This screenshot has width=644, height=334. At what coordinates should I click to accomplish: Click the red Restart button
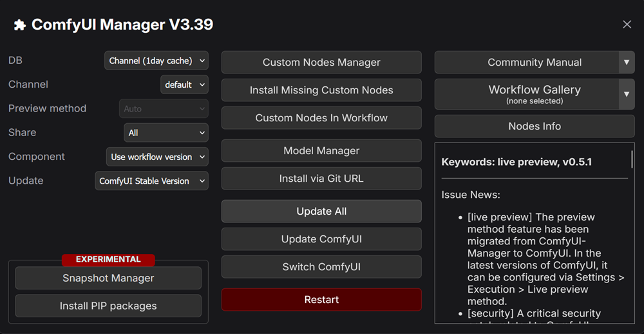321,299
